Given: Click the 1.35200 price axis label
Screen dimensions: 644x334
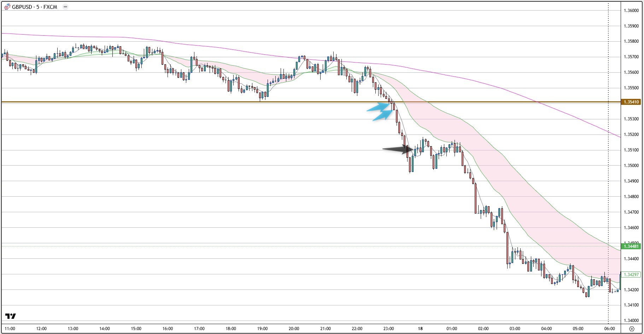Looking at the screenshot, I should (x=631, y=135).
